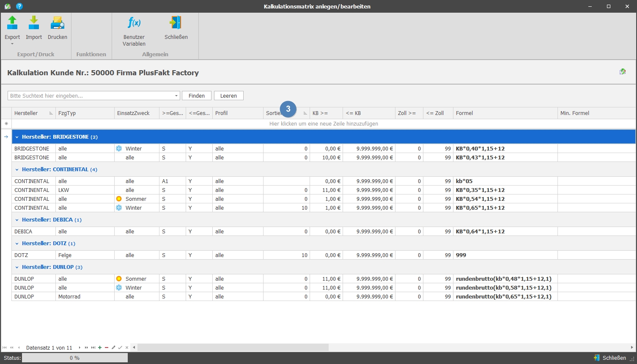Click the <= KB column header
The height and width of the screenshot is (364, 637).
[369, 113]
